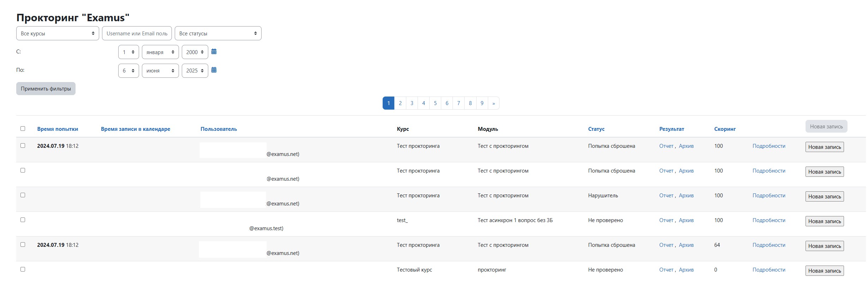Open Отчет link in score 64 row

666,245
